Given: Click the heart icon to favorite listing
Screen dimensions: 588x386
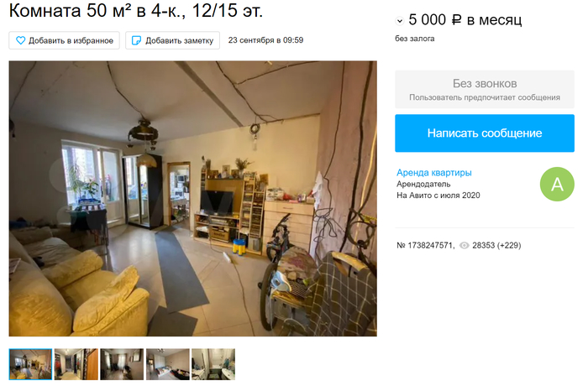Looking at the screenshot, I should pos(21,40).
